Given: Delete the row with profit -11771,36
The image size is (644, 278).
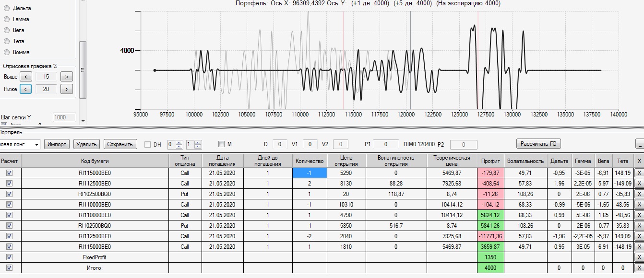Looking at the screenshot, I should (638, 236).
